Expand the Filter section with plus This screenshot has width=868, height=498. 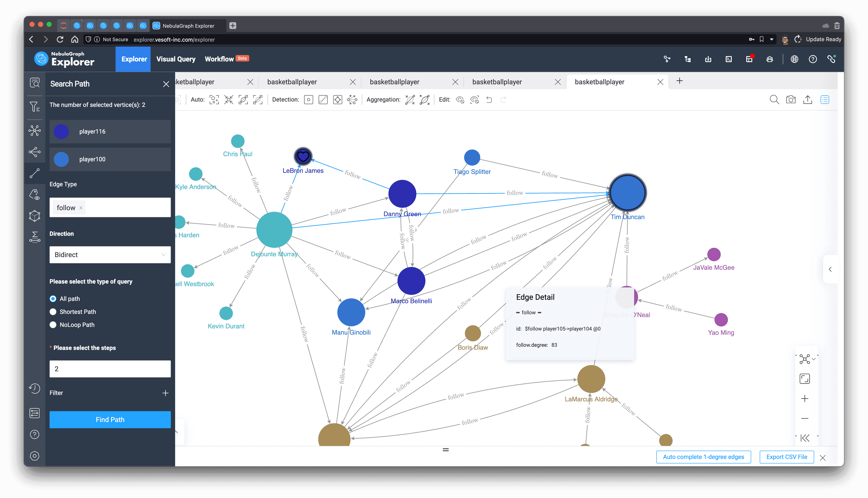(x=165, y=393)
